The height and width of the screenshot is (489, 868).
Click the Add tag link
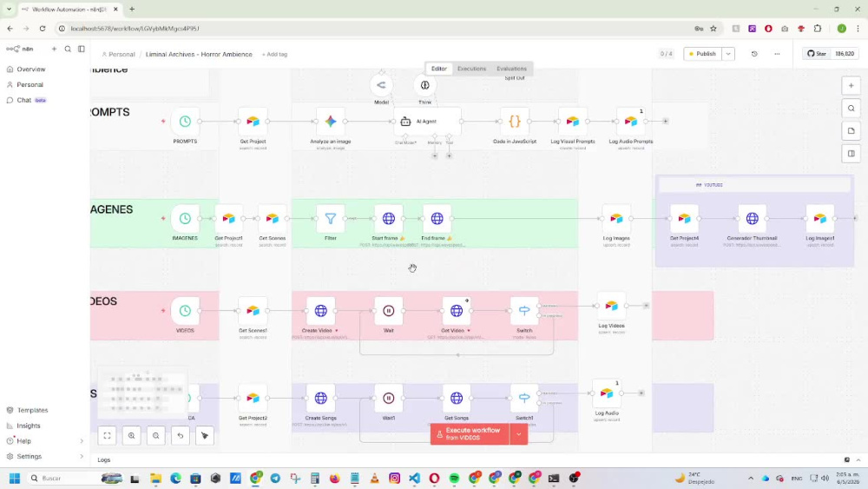tap(274, 54)
